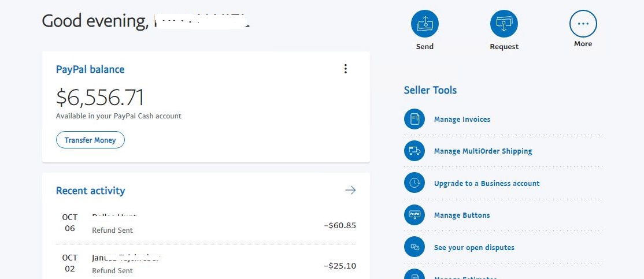
Task: Open the More options circle icon
Action: coord(583,24)
